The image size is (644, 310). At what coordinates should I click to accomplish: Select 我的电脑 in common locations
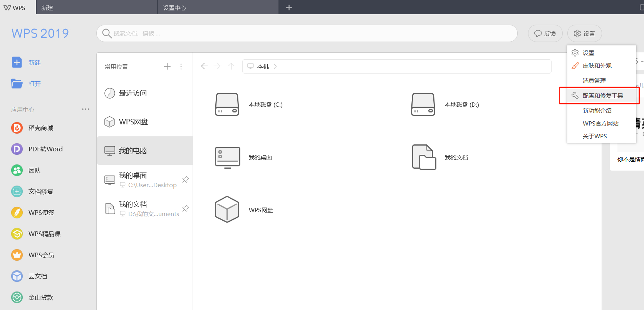point(145,151)
